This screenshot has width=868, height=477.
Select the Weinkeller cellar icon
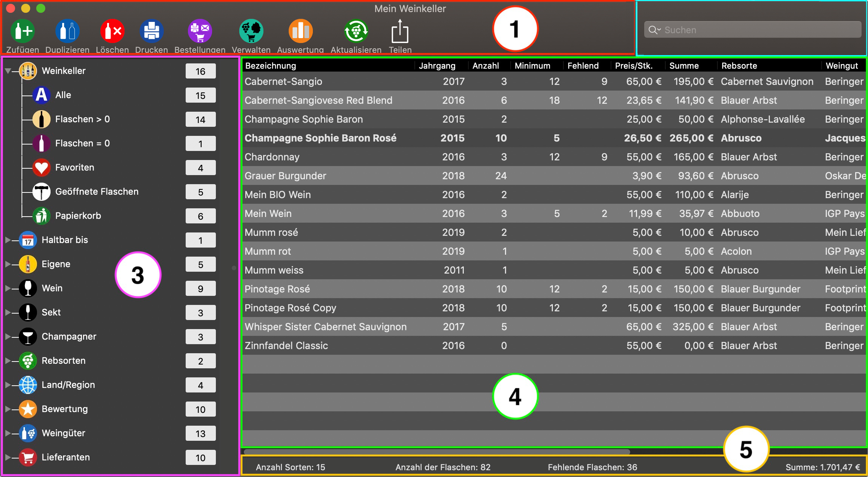(x=28, y=71)
